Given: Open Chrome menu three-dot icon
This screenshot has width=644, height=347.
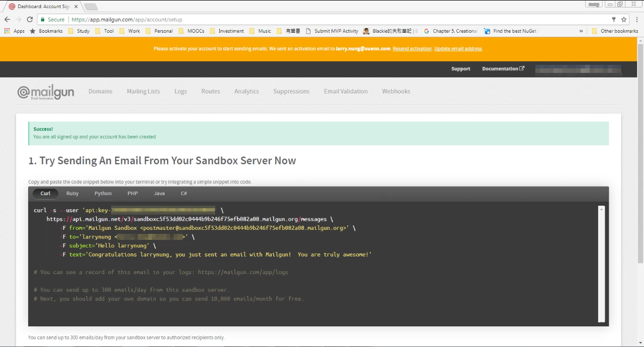Looking at the screenshot, I should 637,20.
